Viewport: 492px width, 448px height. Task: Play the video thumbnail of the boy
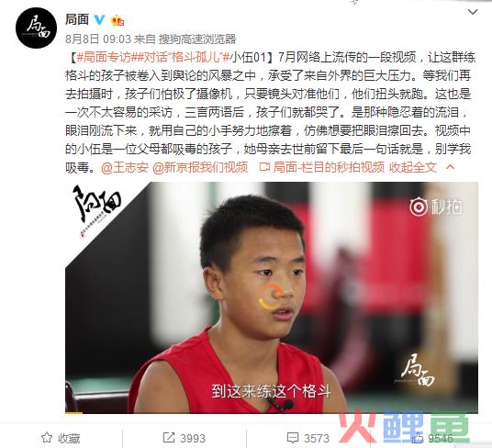tap(272, 297)
